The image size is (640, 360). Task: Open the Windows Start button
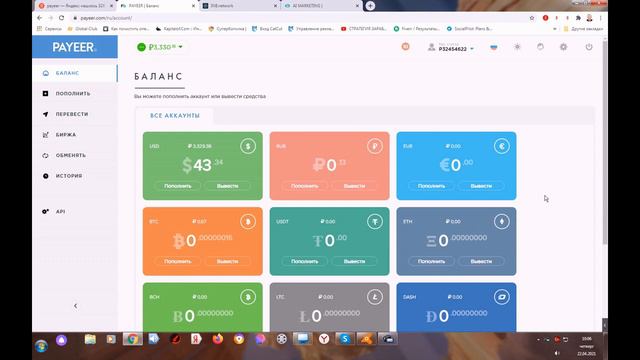pyautogui.click(x=41, y=346)
